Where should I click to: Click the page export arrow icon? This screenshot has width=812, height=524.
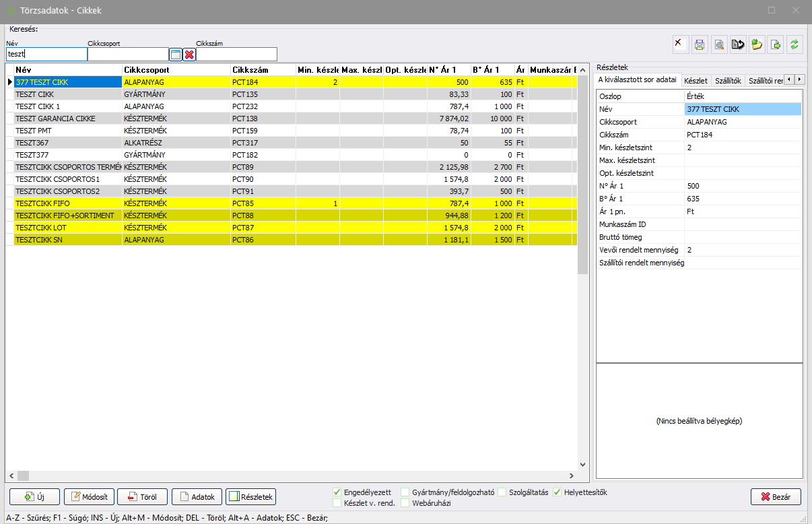pos(776,45)
